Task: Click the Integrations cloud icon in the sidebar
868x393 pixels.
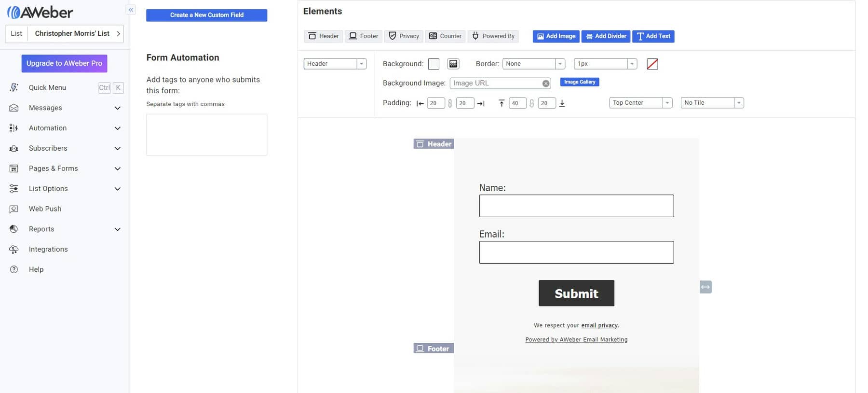Action: coord(14,249)
